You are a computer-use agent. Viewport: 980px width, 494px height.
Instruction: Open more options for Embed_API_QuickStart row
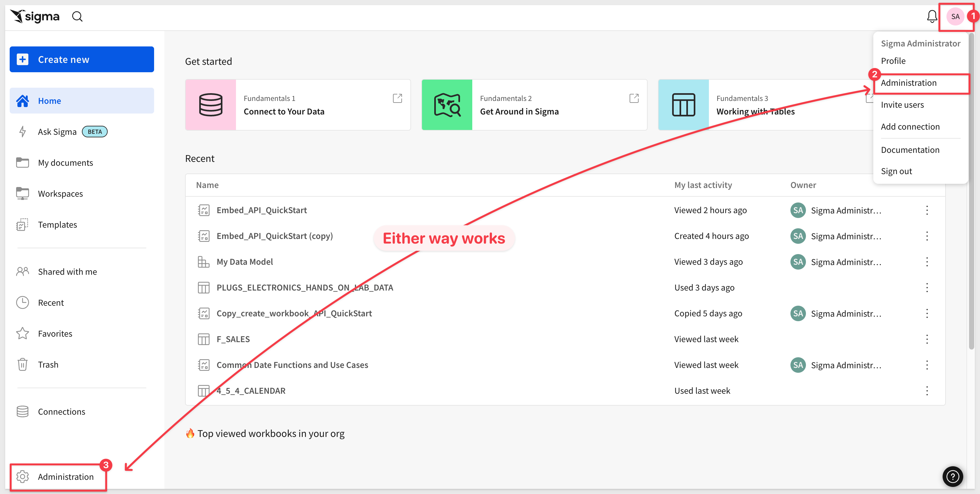927,210
